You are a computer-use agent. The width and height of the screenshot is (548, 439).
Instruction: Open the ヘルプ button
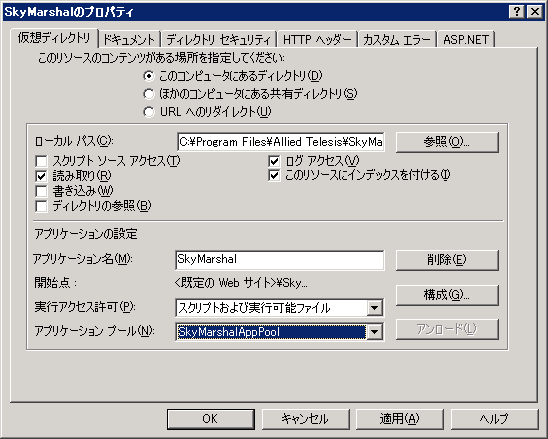(x=495, y=419)
